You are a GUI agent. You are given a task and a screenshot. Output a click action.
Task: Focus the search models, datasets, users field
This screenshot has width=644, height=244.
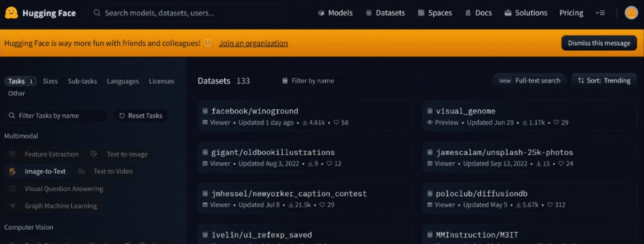pyautogui.click(x=186, y=13)
